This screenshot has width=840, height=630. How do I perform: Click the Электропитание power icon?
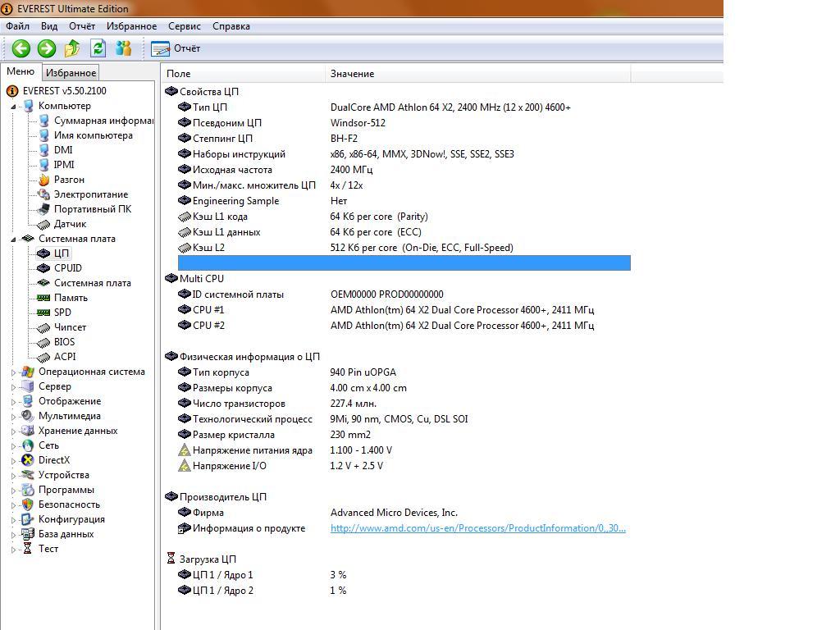[x=44, y=194]
